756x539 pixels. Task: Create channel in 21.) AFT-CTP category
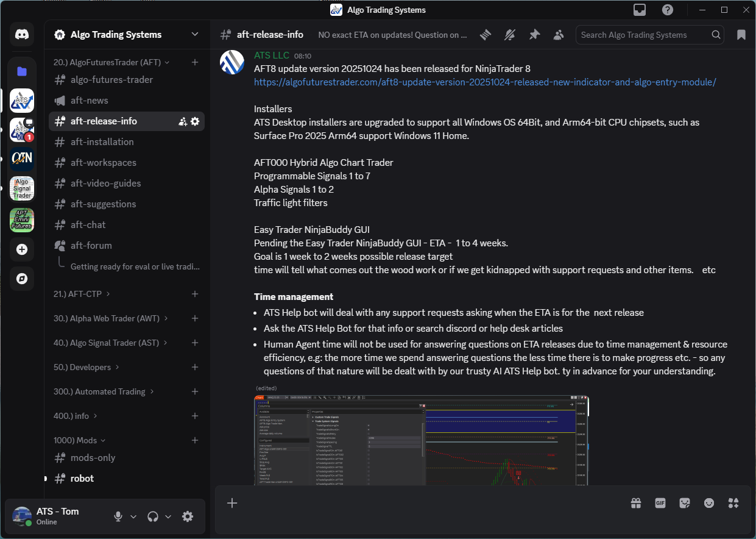195,294
